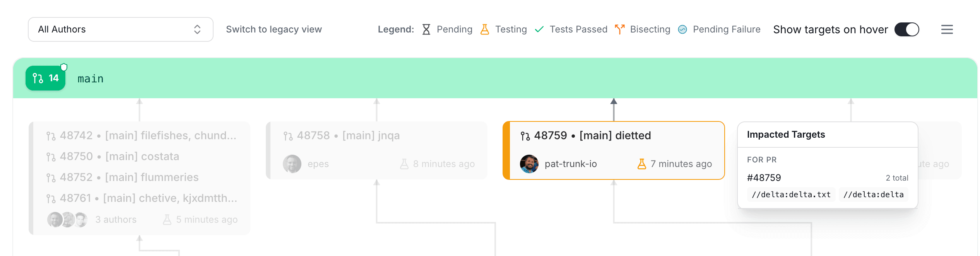This screenshot has height=256, width=980.
Task: Select the //delta:delta target chip
Action: (x=873, y=195)
